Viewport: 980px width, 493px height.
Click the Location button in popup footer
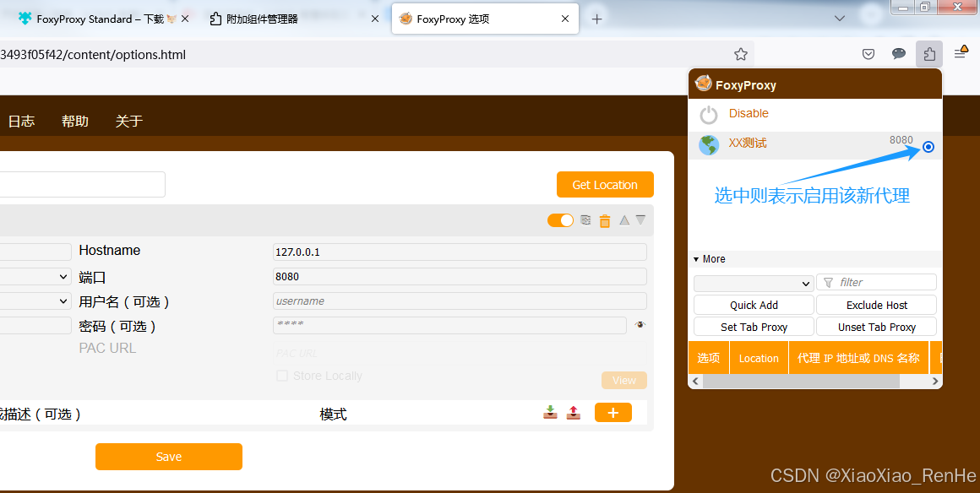coord(759,358)
